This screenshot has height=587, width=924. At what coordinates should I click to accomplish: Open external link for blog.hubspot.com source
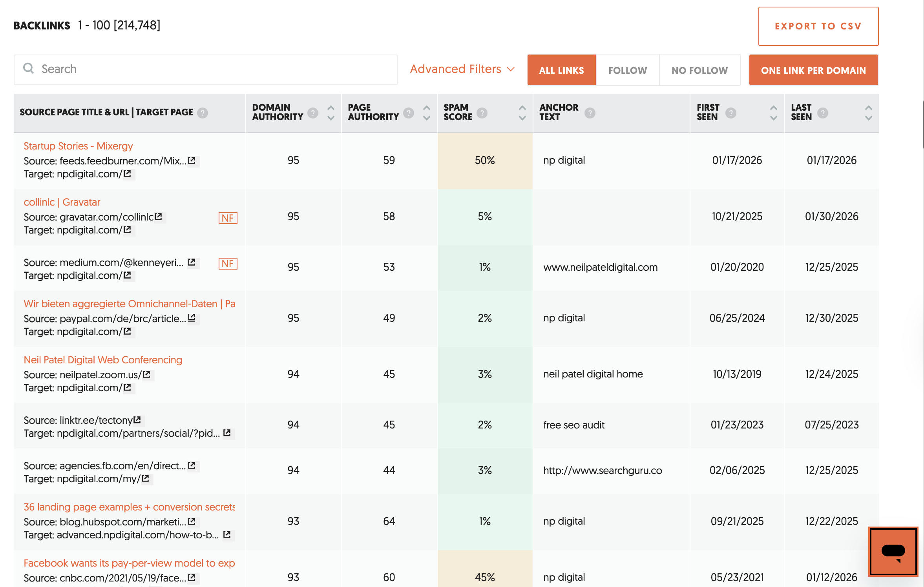tap(192, 521)
